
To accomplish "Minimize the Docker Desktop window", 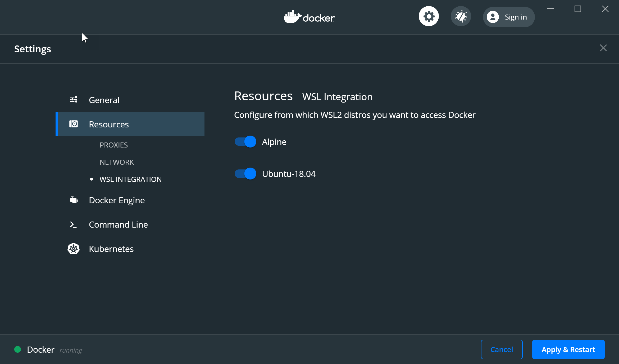I will pos(550,9).
